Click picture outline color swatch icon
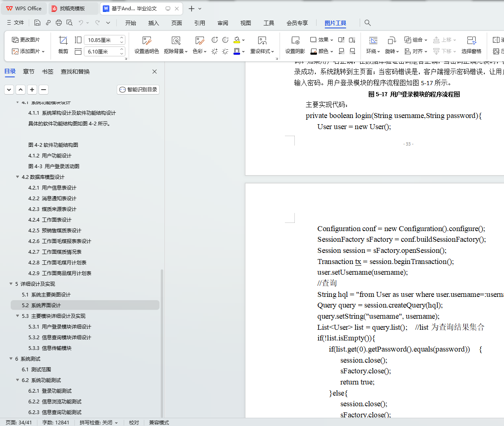This screenshot has width=504, height=426. tap(237, 40)
